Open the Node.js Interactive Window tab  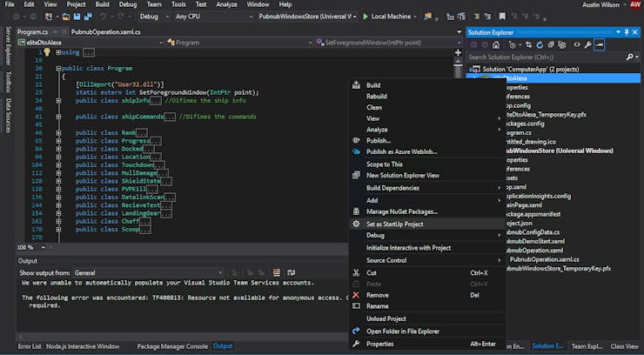pos(83,346)
